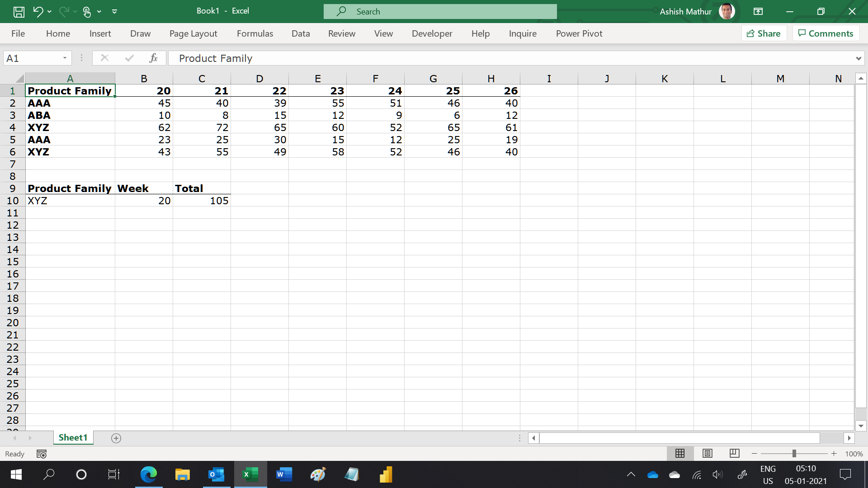The image size is (868, 488).
Task: Click the vertical scrollbar down arrow
Action: (x=861, y=426)
